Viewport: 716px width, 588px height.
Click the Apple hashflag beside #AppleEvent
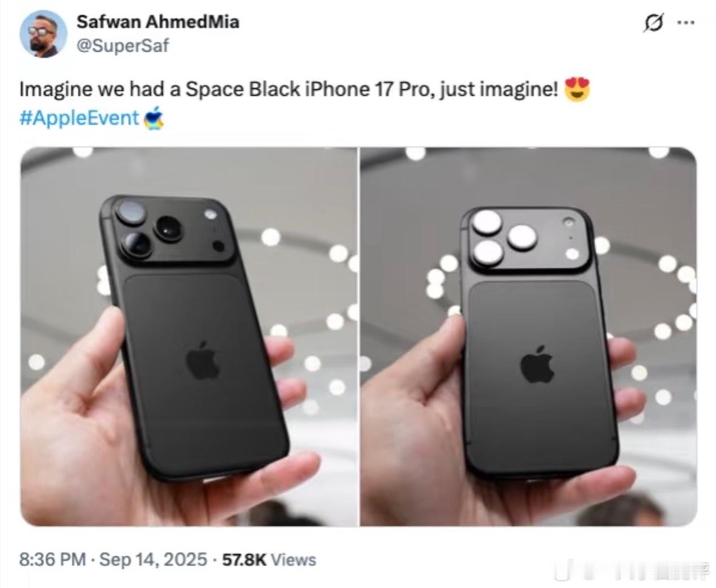(x=154, y=118)
